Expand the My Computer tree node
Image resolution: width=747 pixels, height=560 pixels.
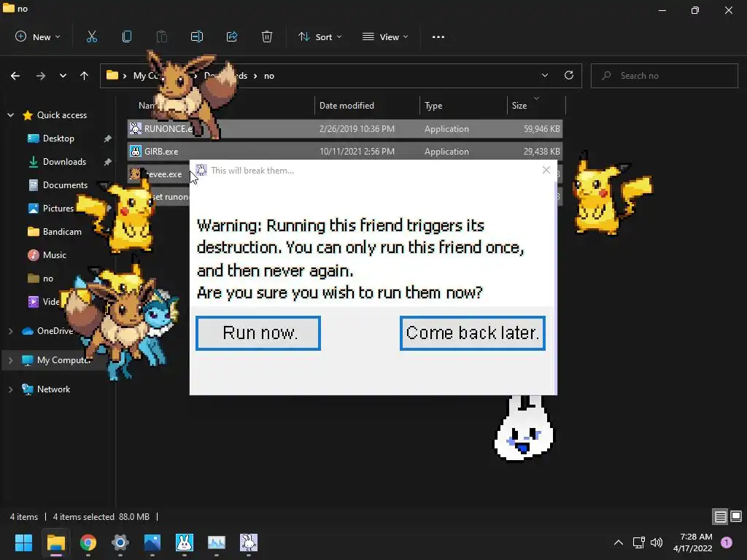(10, 360)
